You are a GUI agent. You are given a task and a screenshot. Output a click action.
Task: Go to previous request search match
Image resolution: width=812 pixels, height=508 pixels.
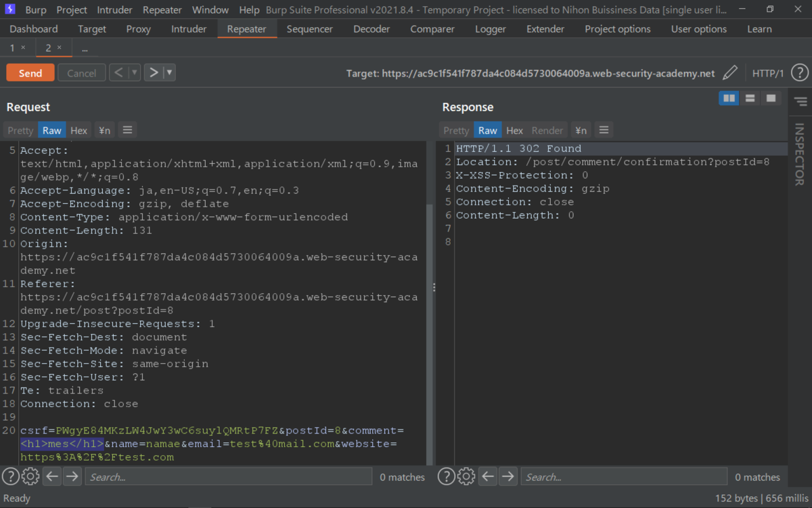pos(52,477)
